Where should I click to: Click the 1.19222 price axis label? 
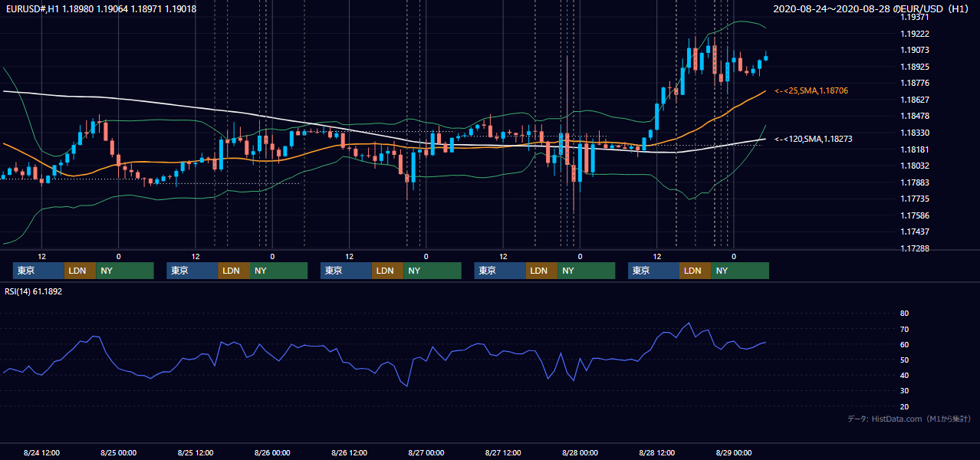916,34
